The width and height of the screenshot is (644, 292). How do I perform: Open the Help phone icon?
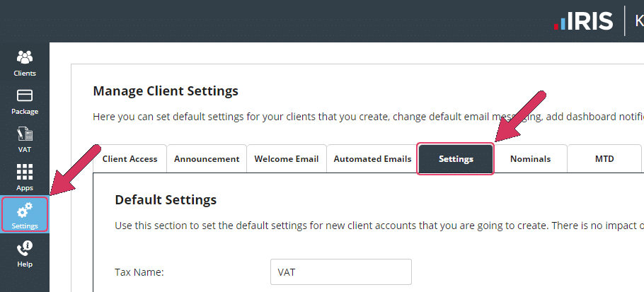(25, 248)
